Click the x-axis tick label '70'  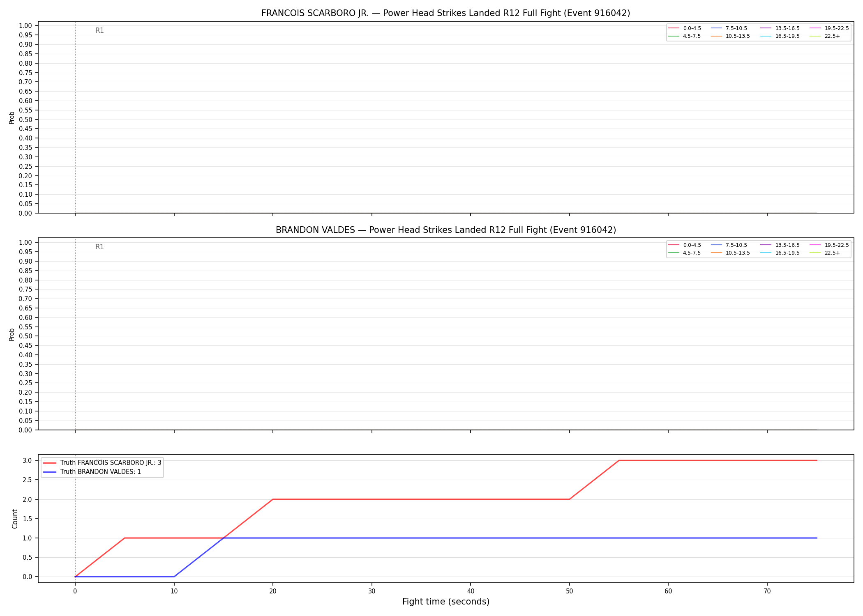(767, 591)
